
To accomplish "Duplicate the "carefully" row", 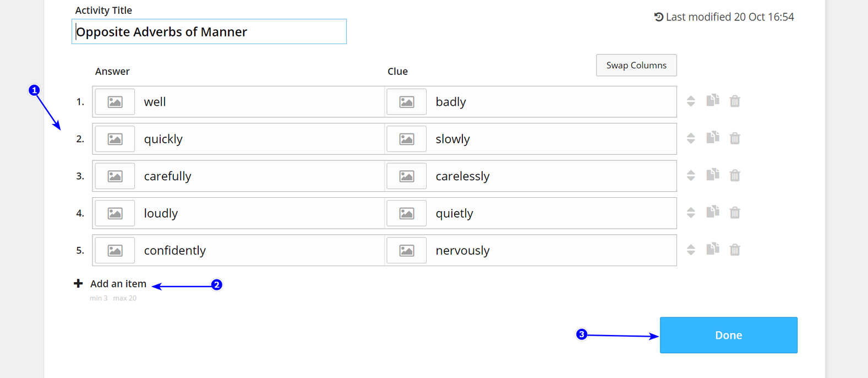I will (x=713, y=175).
